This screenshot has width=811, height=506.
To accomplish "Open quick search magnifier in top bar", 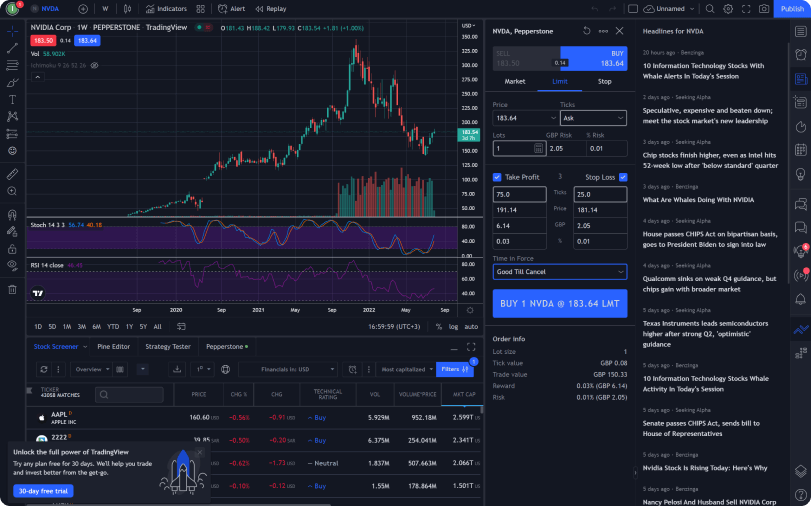I will [x=710, y=9].
